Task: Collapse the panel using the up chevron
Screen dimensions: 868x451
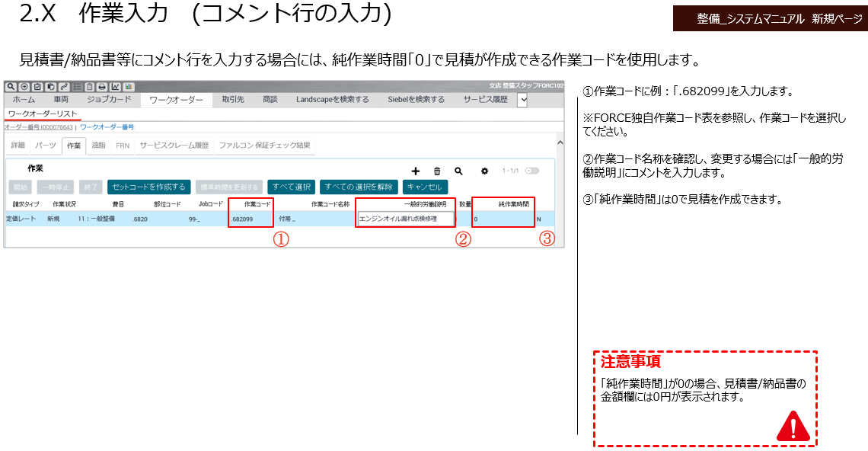Action: point(560,142)
